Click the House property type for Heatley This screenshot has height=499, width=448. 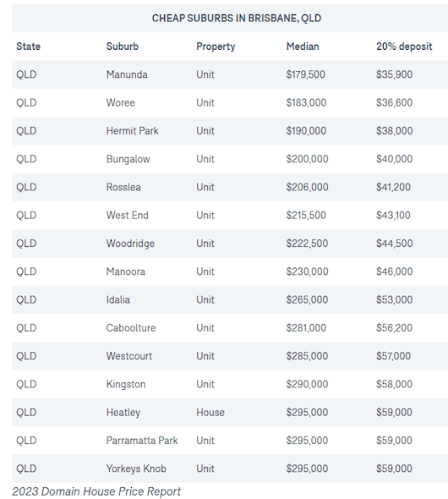[x=210, y=413]
